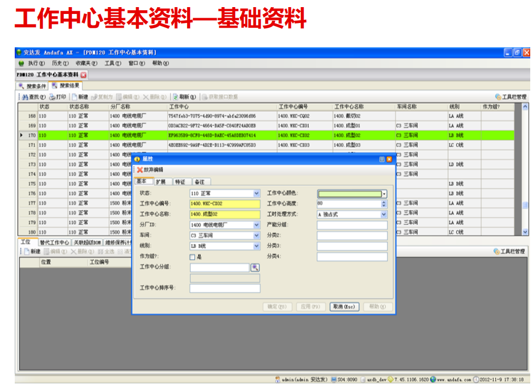This screenshot has height=391, width=532.
Task: Click the magnifier lookup icon beside 工作中心分组
Action: (x=255, y=268)
